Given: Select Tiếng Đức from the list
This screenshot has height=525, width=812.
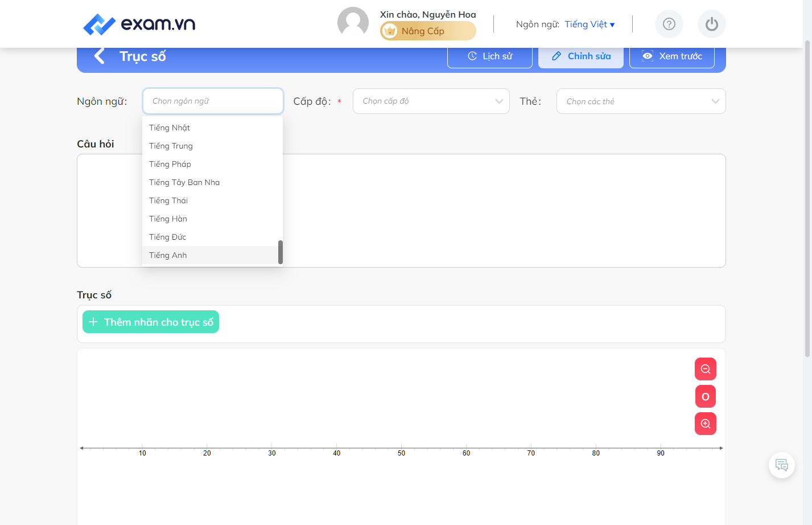Looking at the screenshot, I should point(212,237).
